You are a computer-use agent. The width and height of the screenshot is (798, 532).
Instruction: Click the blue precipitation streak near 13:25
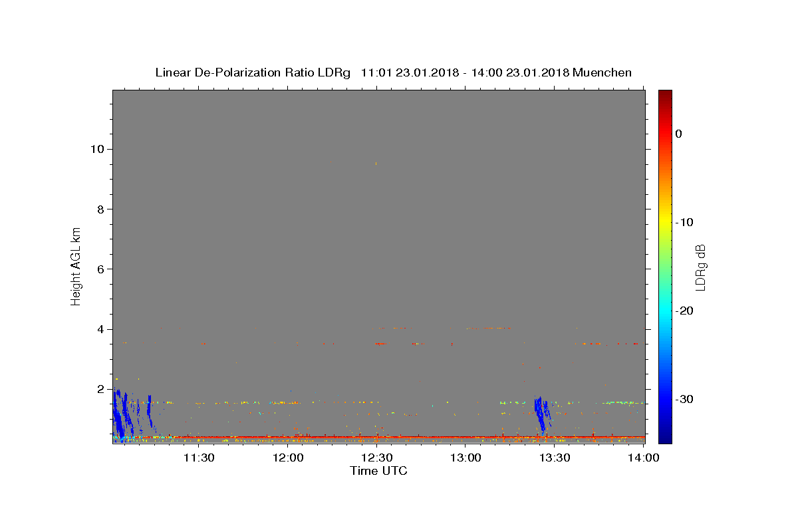[543, 414]
